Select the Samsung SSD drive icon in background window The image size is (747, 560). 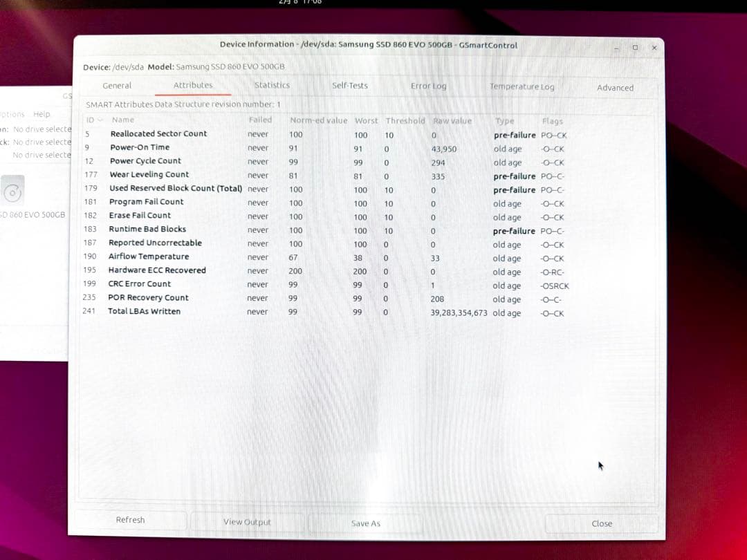tap(12, 190)
